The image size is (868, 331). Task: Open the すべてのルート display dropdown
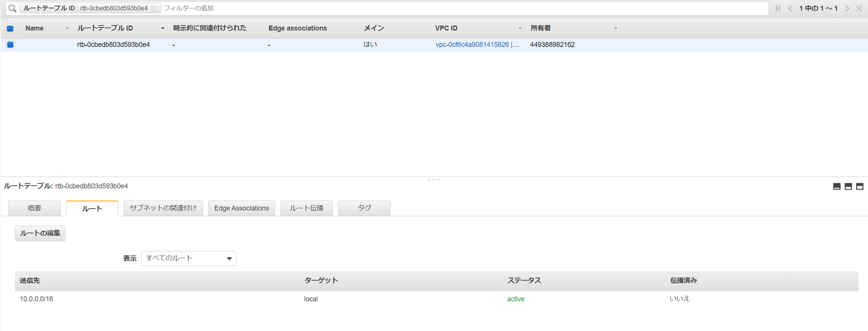pyautogui.click(x=189, y=259)
